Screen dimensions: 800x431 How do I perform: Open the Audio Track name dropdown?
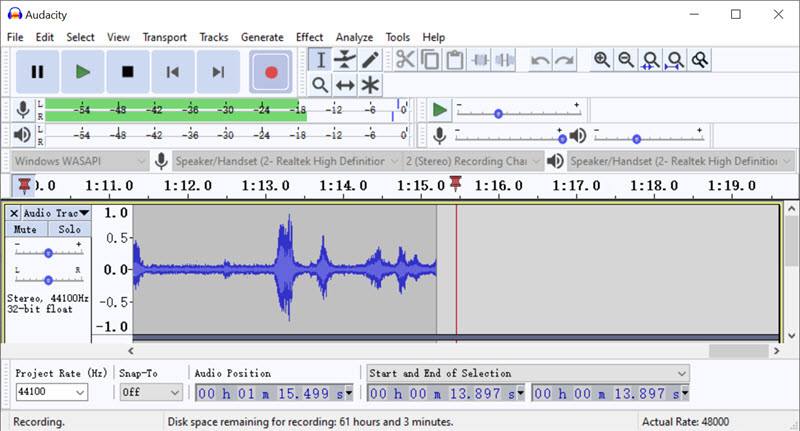click(x=56, y=213)
